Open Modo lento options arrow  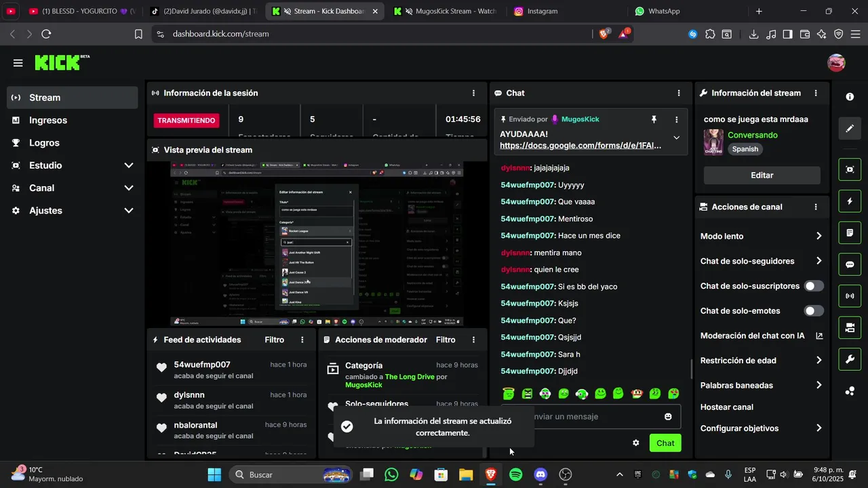click(x=818, y=236)
